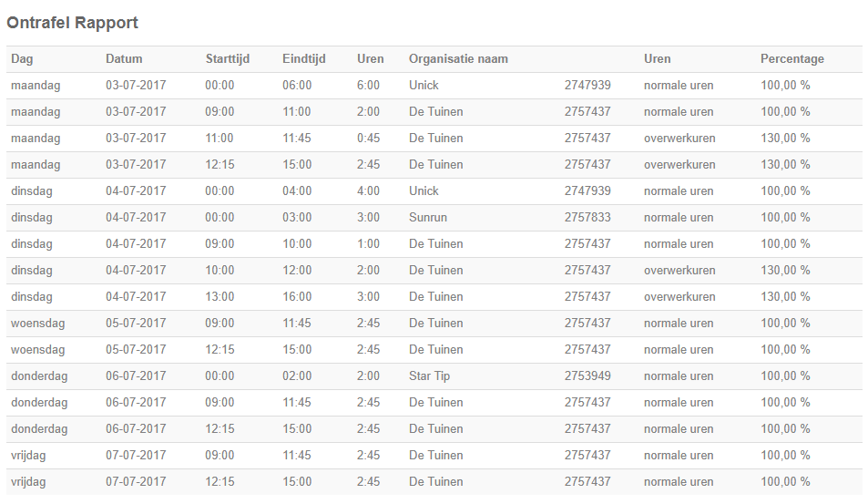Click the 1:00 hours cell

[x=368, y=244]
